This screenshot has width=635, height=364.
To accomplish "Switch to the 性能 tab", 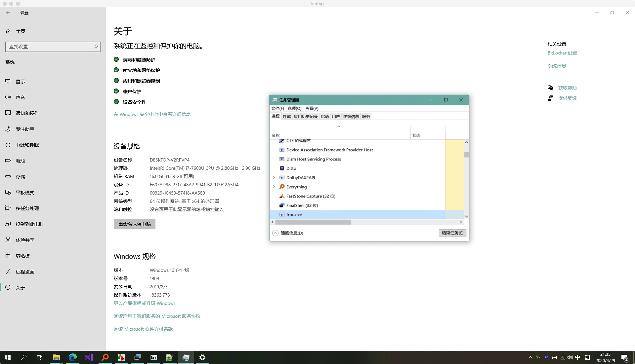I will [287, 117].
